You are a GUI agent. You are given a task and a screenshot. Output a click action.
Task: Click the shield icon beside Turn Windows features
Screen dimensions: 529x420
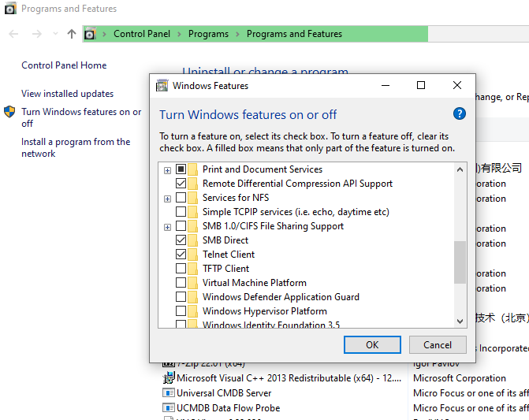[9, 112]
